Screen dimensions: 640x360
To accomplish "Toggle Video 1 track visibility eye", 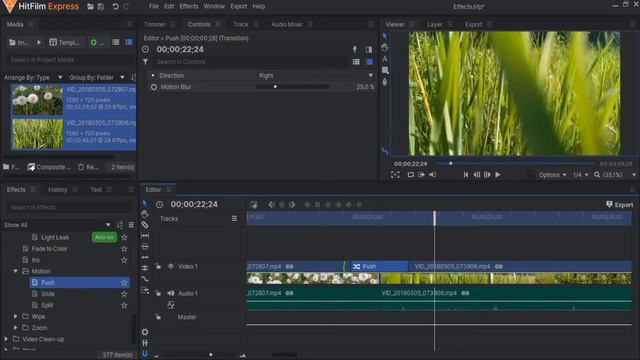I will pyautogui.click(x=171, y=266).
